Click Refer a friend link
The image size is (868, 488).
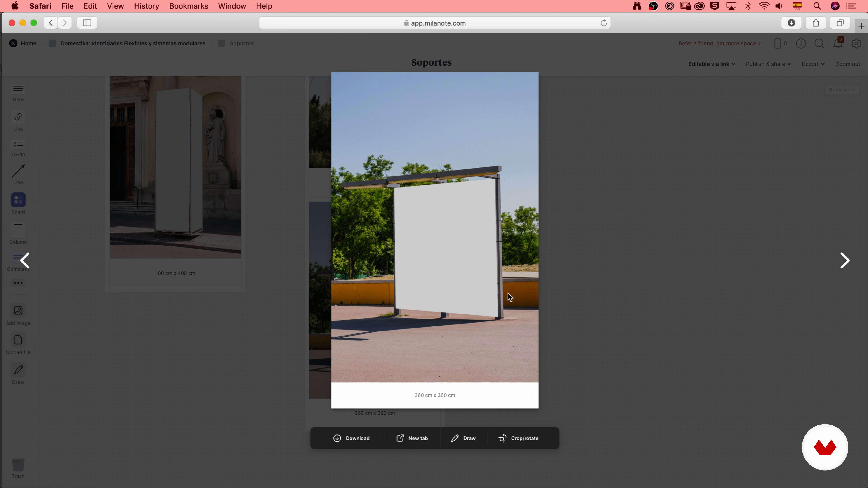point(719,43)
